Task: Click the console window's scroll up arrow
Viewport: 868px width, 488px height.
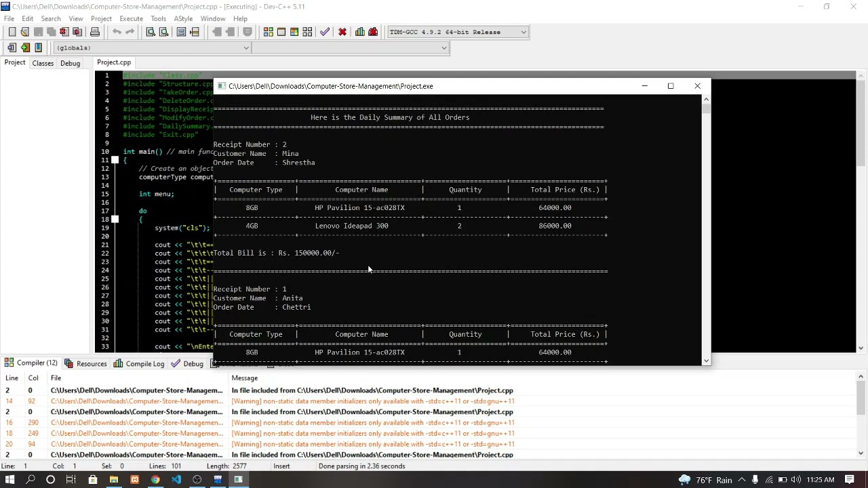Action: (706, 100)
